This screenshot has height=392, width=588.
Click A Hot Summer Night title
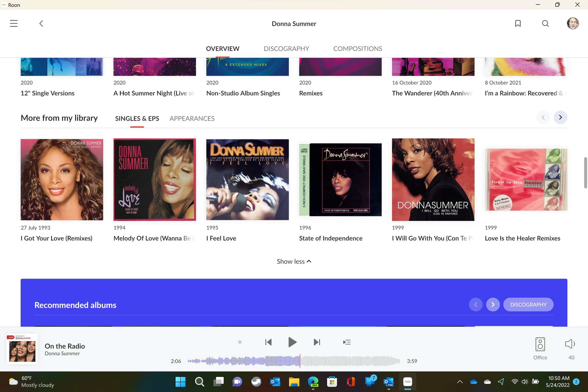(154, 93)
